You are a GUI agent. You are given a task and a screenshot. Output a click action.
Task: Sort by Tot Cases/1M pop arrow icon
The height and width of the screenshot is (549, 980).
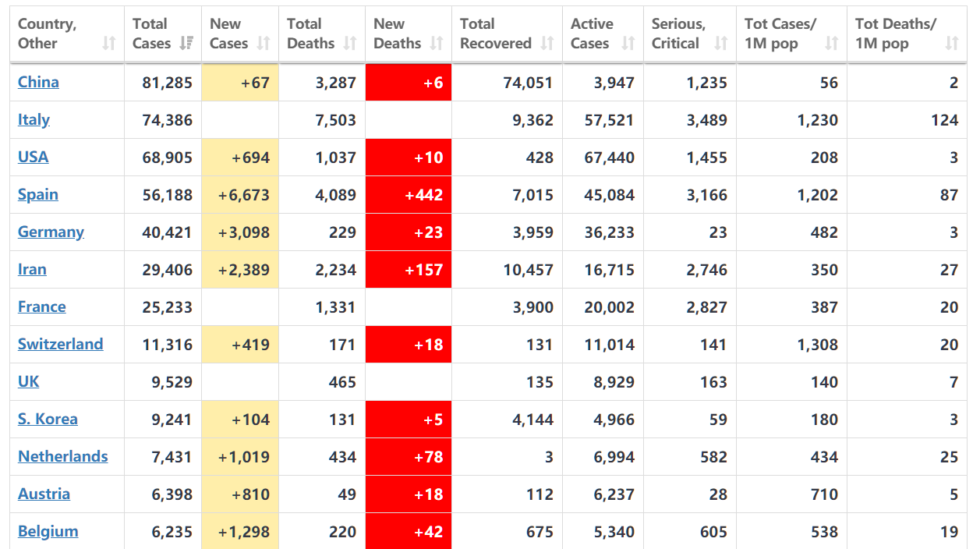832,44
